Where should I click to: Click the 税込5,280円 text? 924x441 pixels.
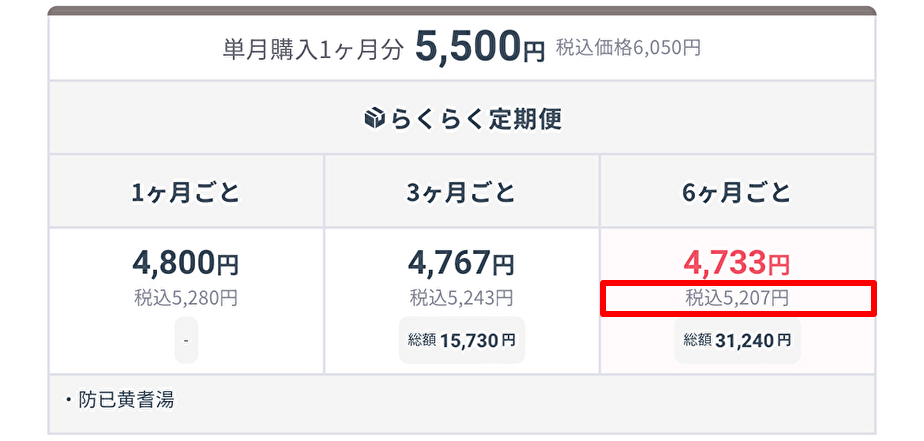pos(186,298)
